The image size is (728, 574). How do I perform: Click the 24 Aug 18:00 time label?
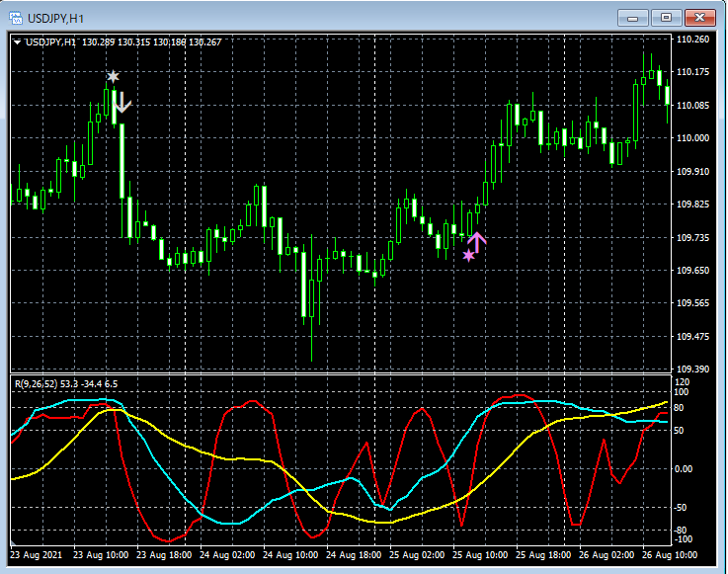tap(354, 555)
